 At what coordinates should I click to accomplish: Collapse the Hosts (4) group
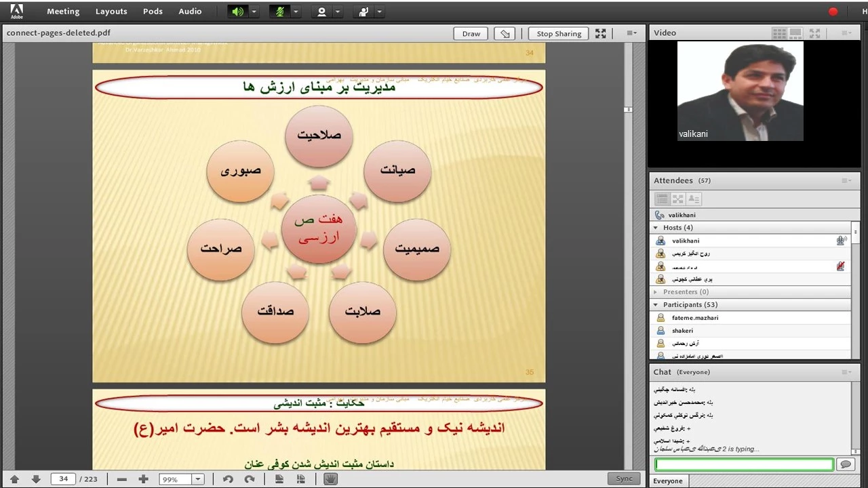point(656,228)
